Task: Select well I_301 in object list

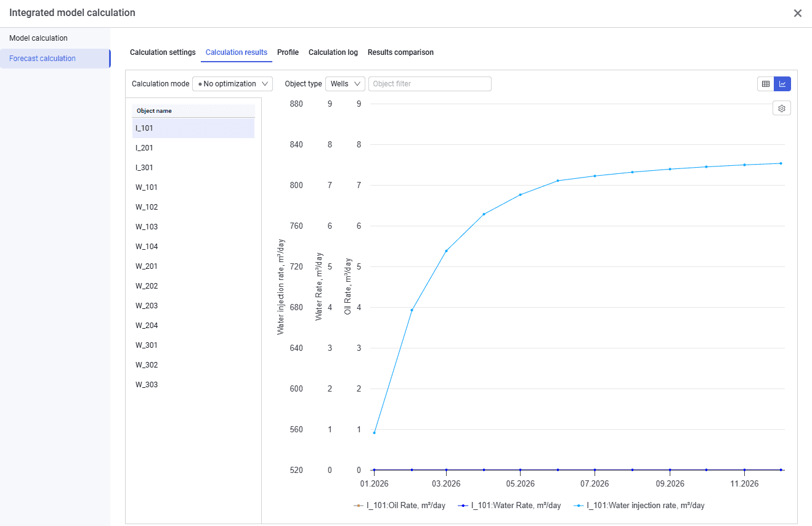Action: click(193, 168)
